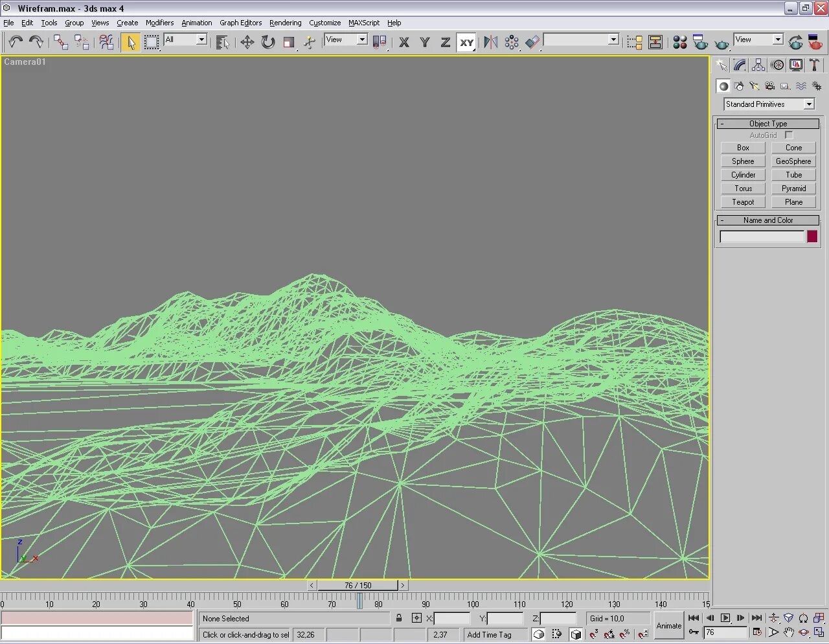Screen dimensions: 829x644
Task: Restrict transform to the XY plane
Action: tap(466, 43)
